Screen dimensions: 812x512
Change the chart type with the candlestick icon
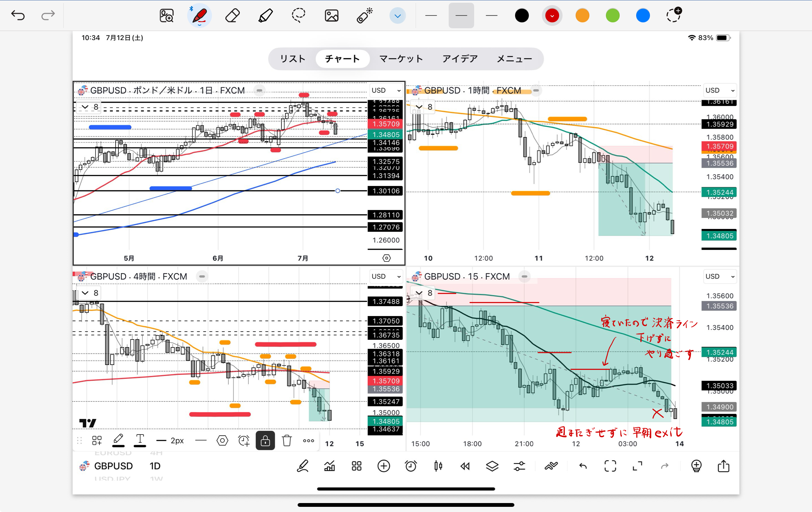tap(438, 466)
